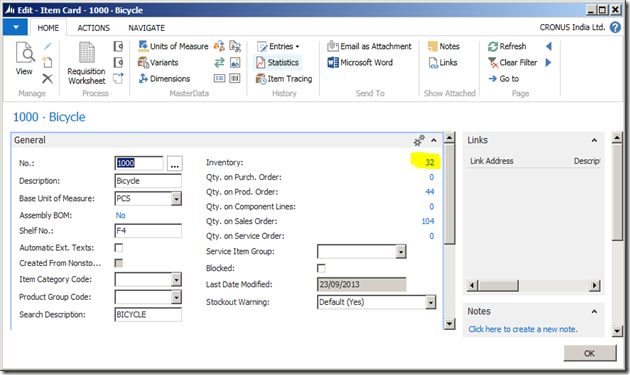630x375 pixels.
Task: Click the FactBox pane scroll down arrow
Action: click(x=618, y=331)
